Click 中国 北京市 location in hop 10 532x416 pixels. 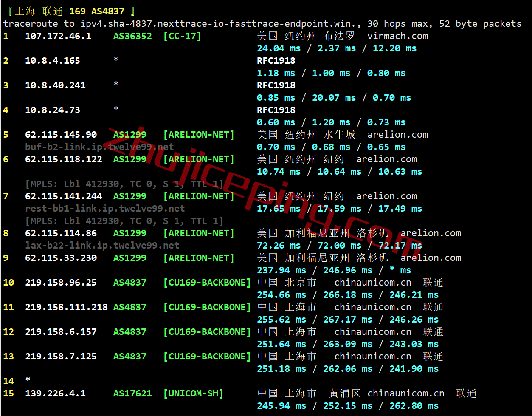[x=287, y=283]
